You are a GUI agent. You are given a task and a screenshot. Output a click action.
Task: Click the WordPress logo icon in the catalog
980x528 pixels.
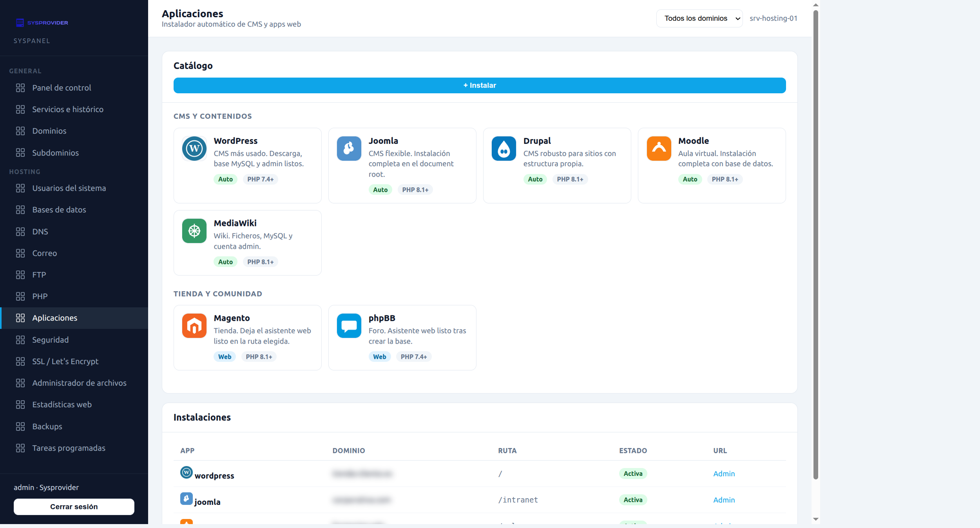[194, 148]
